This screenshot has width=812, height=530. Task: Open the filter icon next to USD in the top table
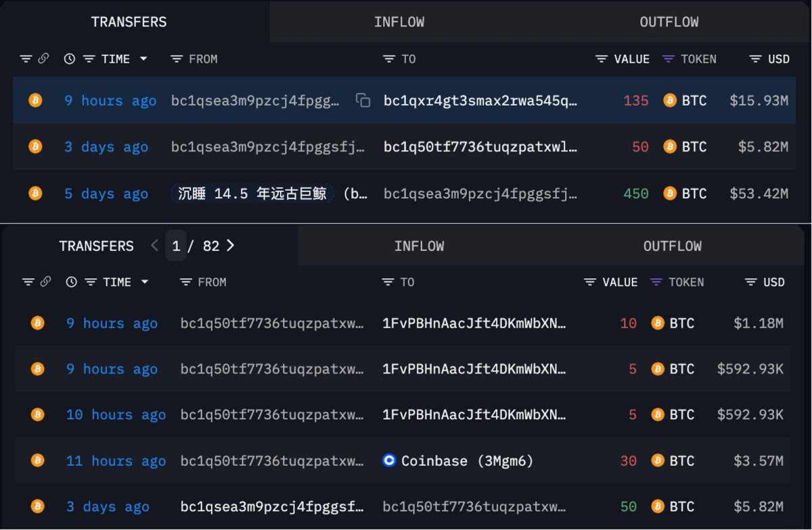tap(756, 59)
